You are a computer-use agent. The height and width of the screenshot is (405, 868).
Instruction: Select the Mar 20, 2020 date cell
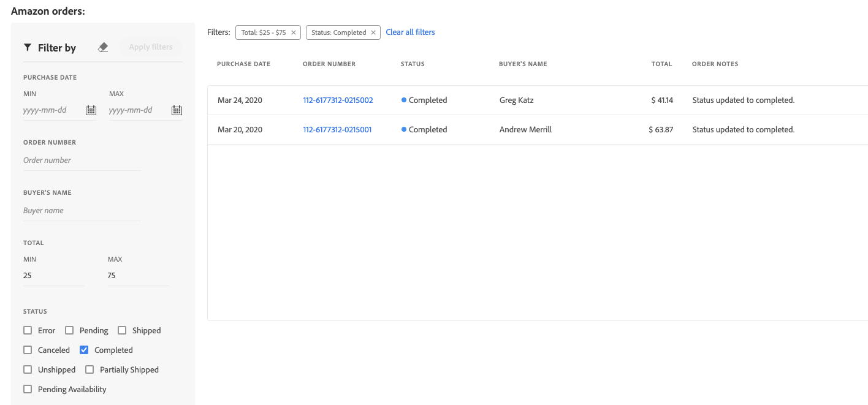(240, 129)
